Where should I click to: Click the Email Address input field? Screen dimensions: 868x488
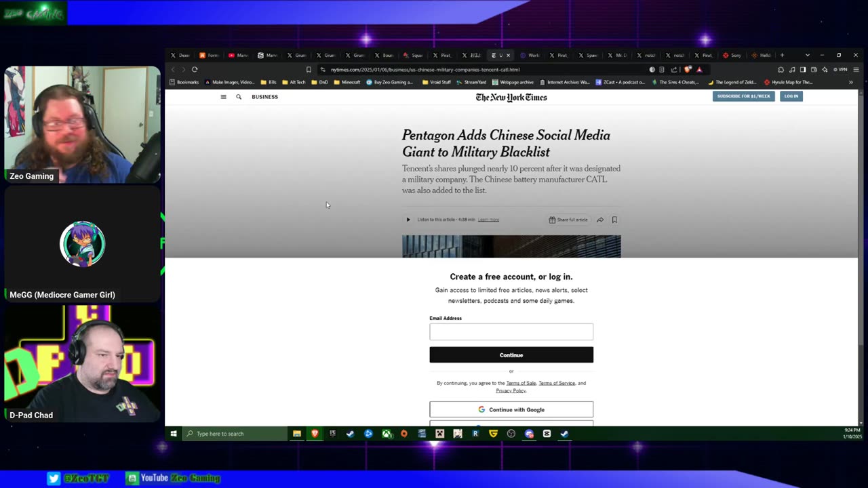511,331
